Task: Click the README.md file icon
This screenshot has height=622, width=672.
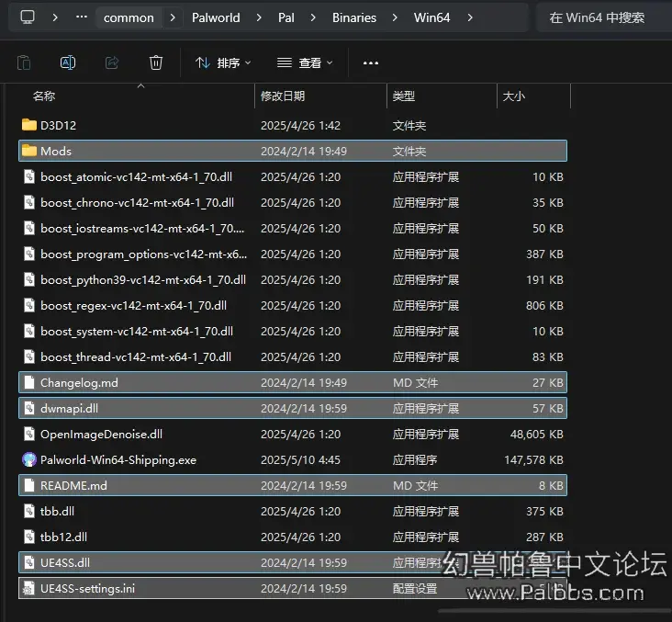Action: pos(29,485)
